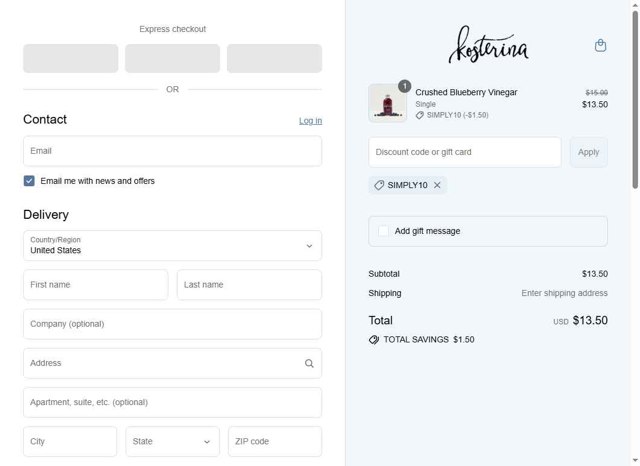Click the Address input field
The width and height of the screenshot is (640, 466).
[172, 363]
